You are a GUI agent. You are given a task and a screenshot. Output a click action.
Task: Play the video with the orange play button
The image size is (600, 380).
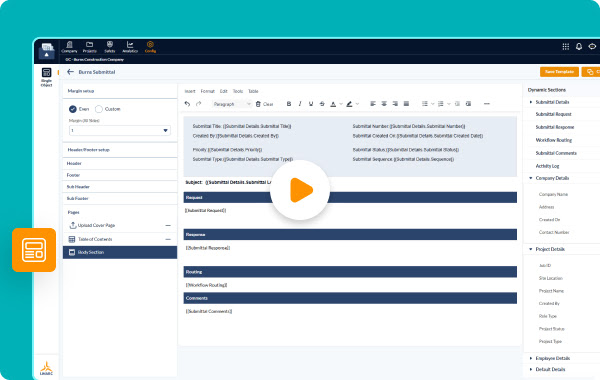pyautogui.click(x=300, y=190)
